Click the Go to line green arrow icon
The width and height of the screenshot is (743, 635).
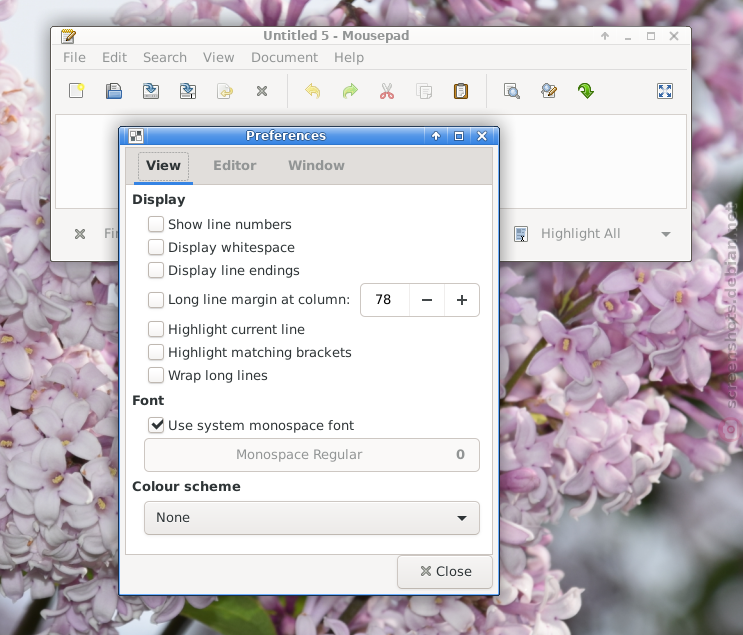pos(586,91)
